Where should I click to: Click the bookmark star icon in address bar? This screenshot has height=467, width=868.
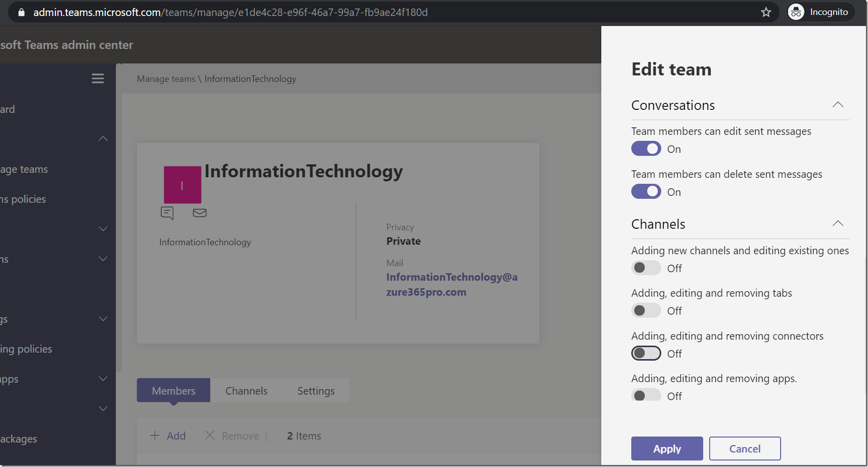pyautogui.click(x=766, y=12)
